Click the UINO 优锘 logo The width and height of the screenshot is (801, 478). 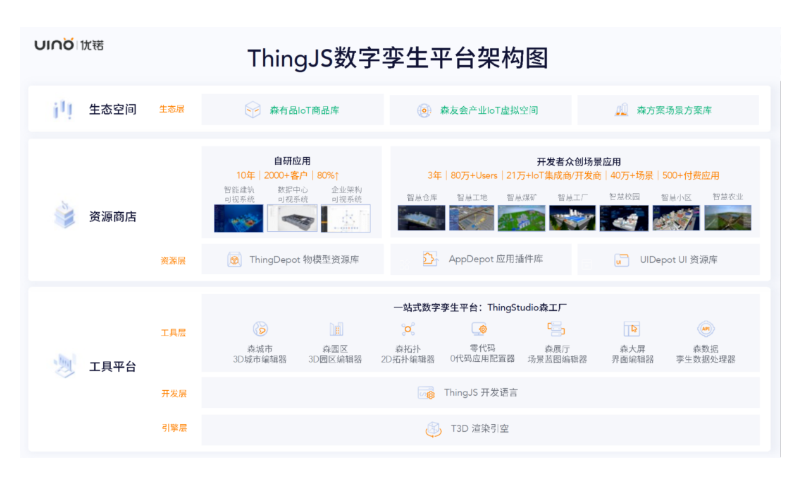tap(69, 45)
